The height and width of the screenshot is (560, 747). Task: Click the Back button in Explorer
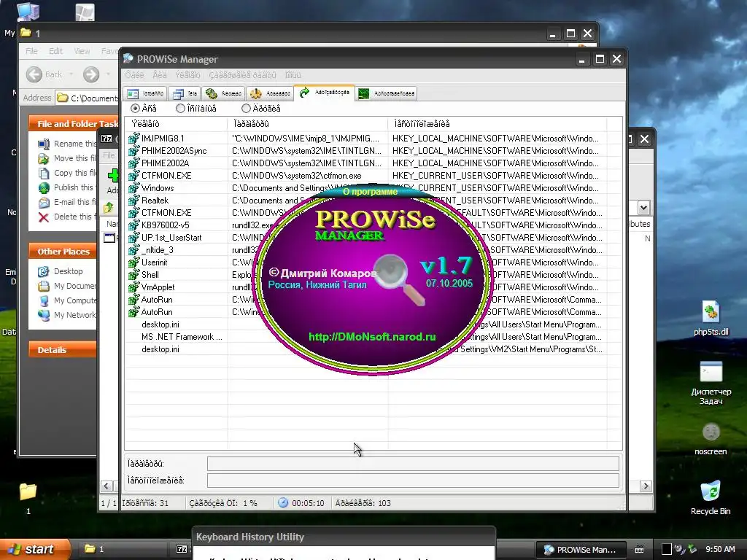(x=44, y=74)
